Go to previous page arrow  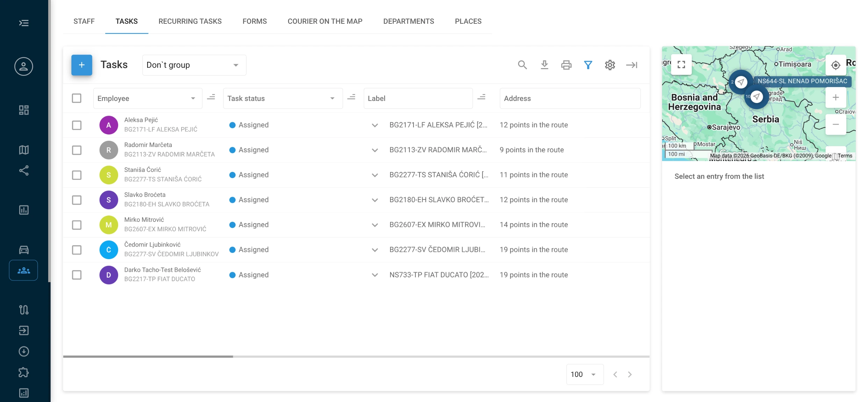(615, 374)
